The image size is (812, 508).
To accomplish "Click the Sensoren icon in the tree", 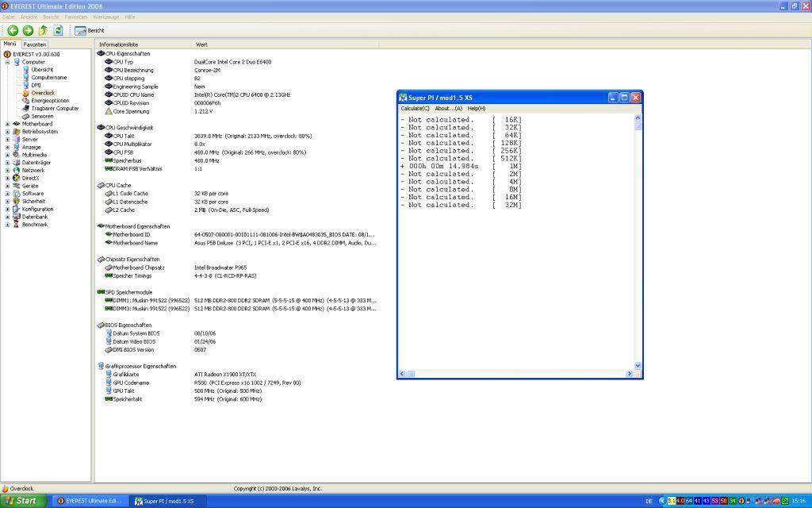I will [26, 116].
